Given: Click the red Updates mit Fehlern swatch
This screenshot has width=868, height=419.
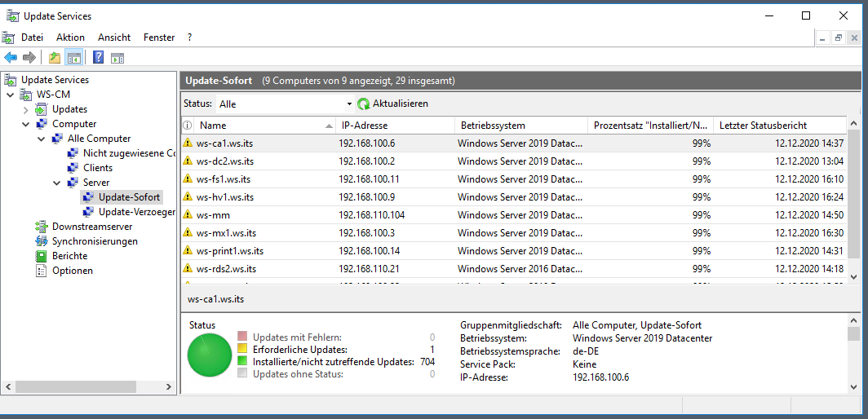Looking at the screenshot, I should (242, 337).
